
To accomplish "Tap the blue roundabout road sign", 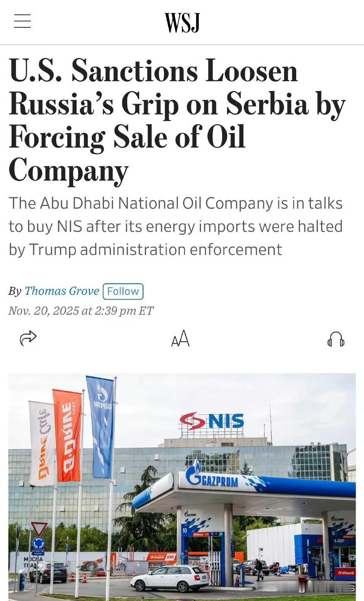I will pos(38,543).
